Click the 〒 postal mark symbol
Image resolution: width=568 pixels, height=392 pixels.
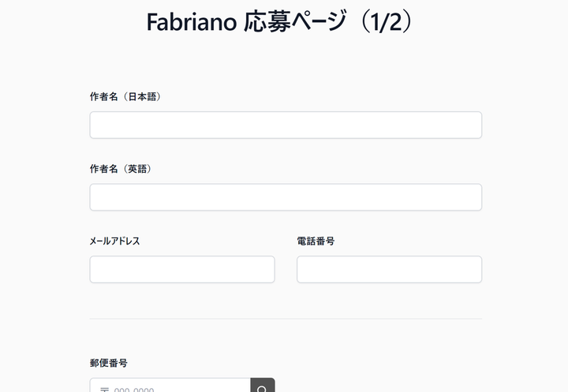tap(104, 389)
